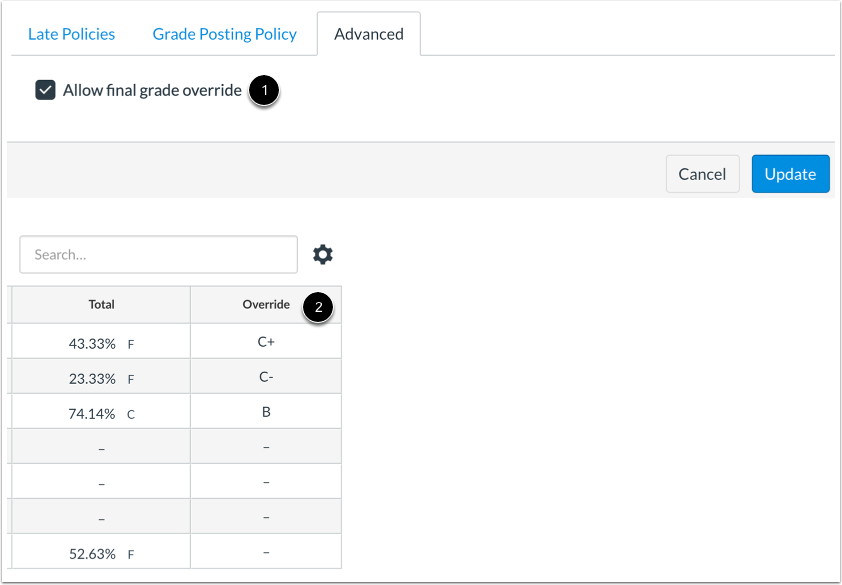Screen dimensions: 842x585
Task: Click the 23.33% total grade cell
Action: 101,376
